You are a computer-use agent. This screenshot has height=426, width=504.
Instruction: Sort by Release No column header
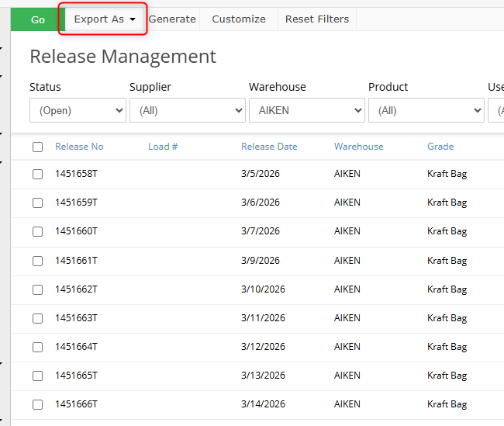79,147
